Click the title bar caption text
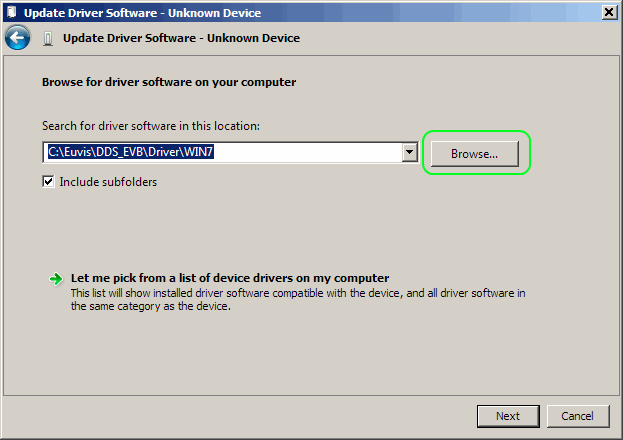Screen dimensions: 623x440 coord(144,12)
